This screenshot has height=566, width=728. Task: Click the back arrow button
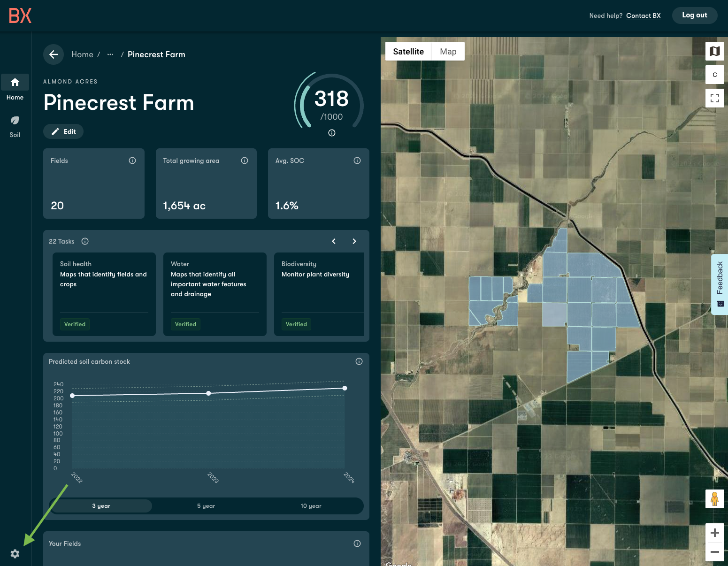pyautogui.click(x=54, y=54)
